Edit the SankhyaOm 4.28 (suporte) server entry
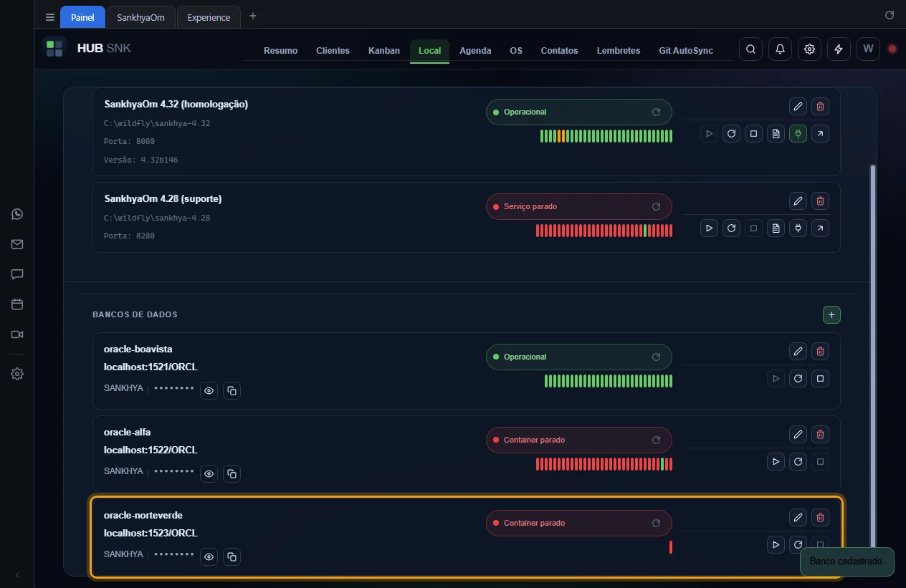Screen dimensions: 906x588 point(798,201)
